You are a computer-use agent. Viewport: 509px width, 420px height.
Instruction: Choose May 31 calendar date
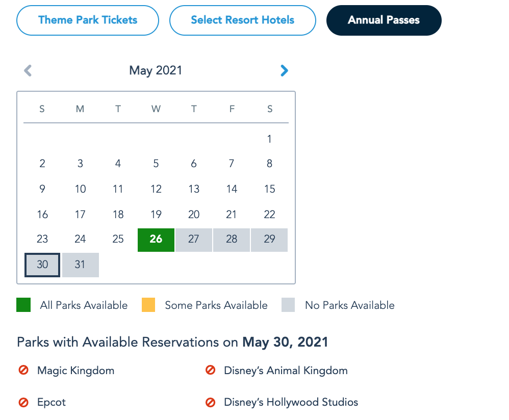[x=80, y=265]
